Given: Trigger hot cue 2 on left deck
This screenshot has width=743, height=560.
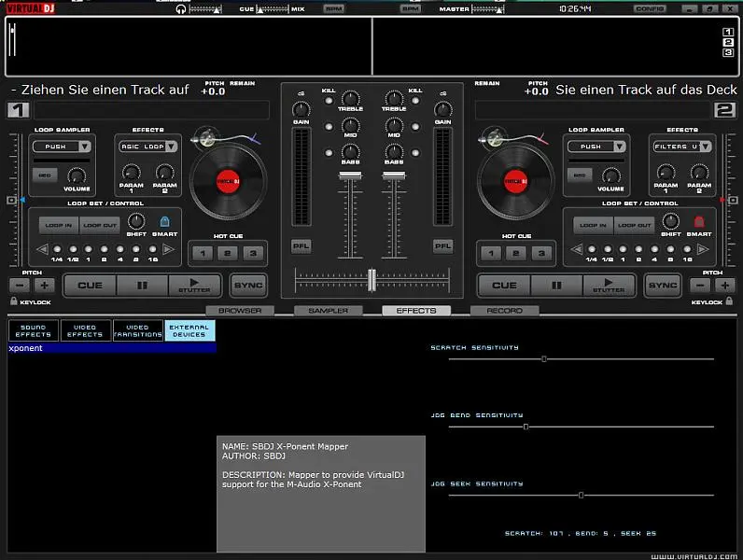Looking at the screenshot, I should (227, 253).
